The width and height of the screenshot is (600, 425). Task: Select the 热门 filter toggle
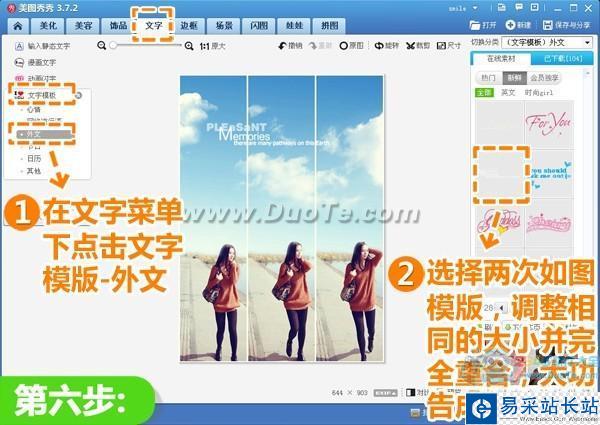[488, 78]
